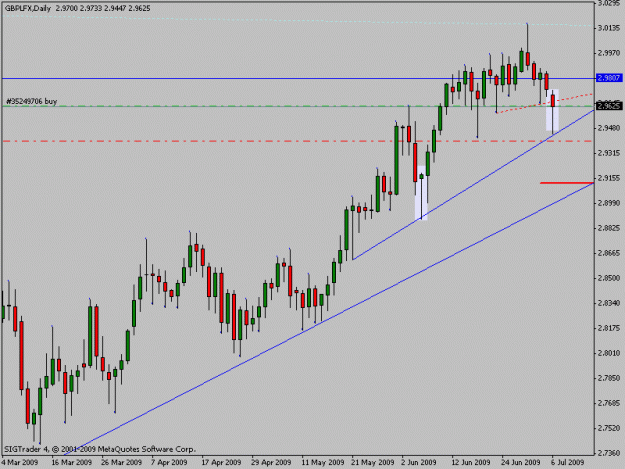Click the highlighted rectangle on June 2009 candle

coord(421,193)
